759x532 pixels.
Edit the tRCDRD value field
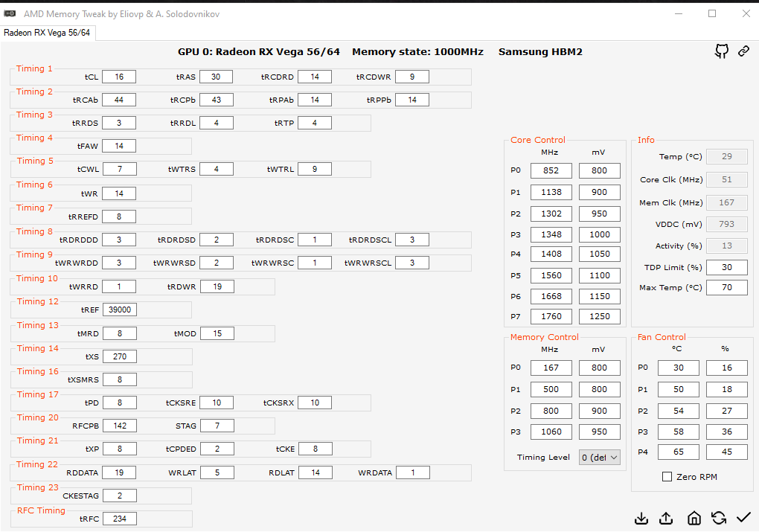(x=315, y=77)
